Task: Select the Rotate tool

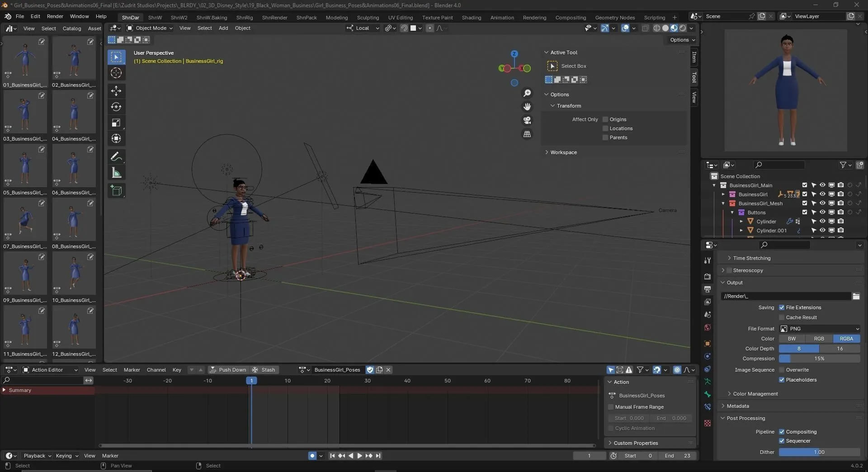Action: [116, 107]
